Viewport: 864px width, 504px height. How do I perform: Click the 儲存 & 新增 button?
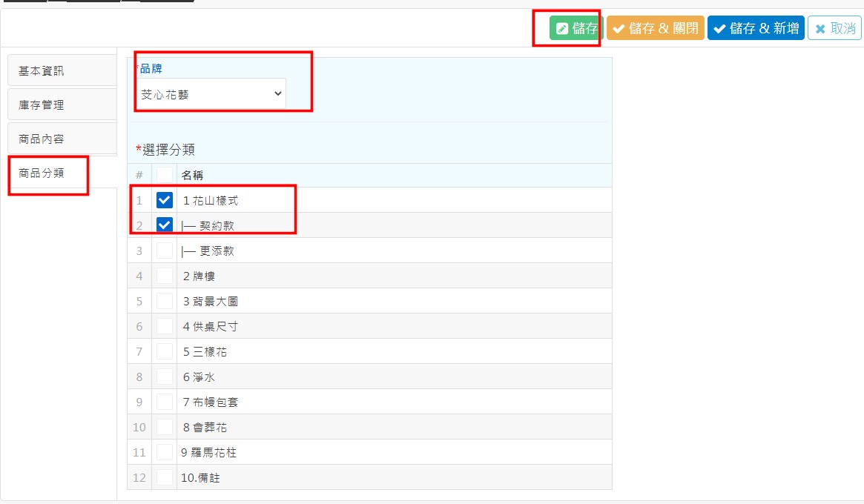(755, 28)
